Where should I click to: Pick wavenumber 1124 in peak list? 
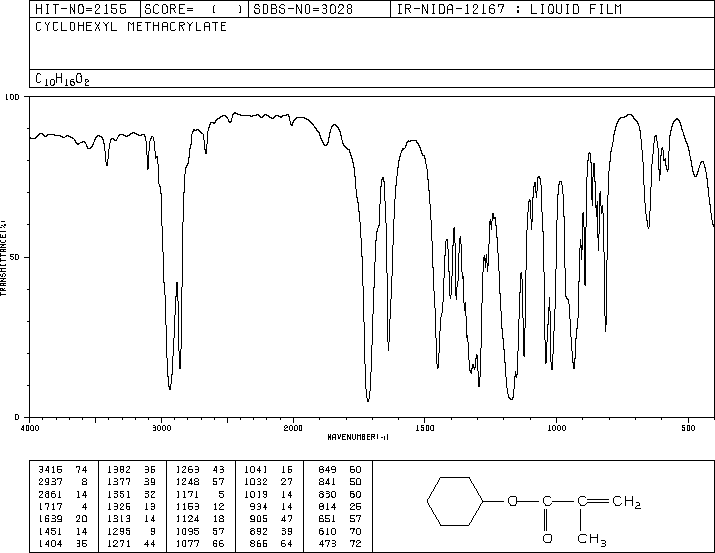pyautogui.click(x=188, y=519)
